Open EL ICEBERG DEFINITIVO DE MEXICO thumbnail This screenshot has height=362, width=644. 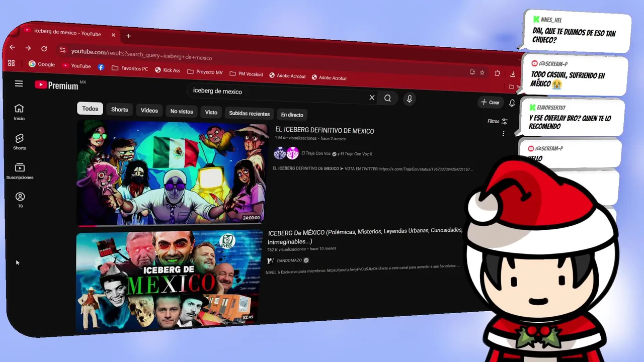[172, 173]
